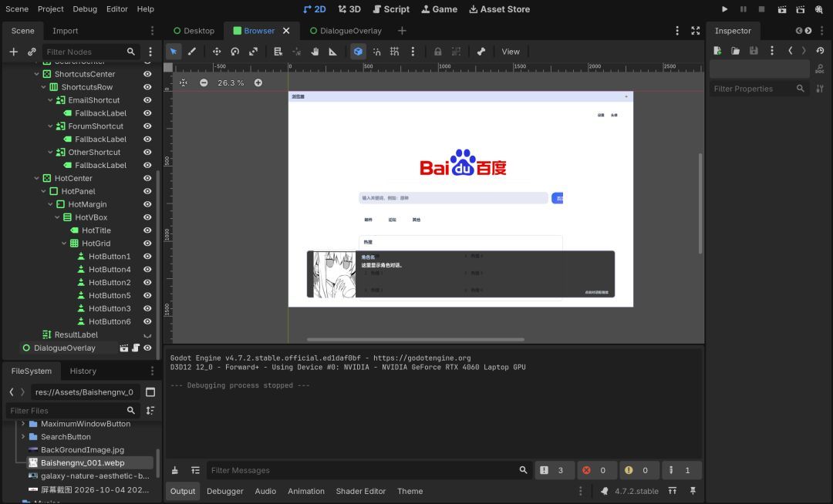The image size is (833, 504).
Task: Select the Ruler measuring tool
Action: [x=333, y=52]
